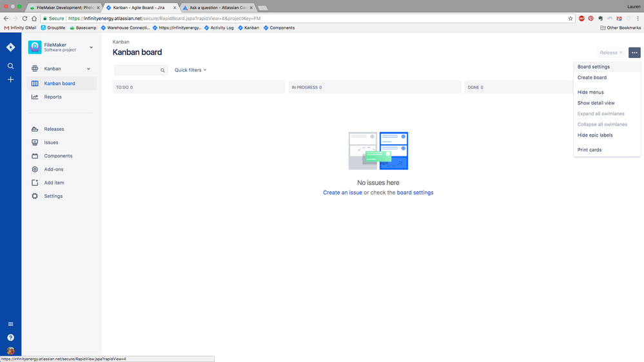The width and height of the screenshot is (644, 362).
Task: Click the plus create icon in sidebar
Action: point(11,80)
